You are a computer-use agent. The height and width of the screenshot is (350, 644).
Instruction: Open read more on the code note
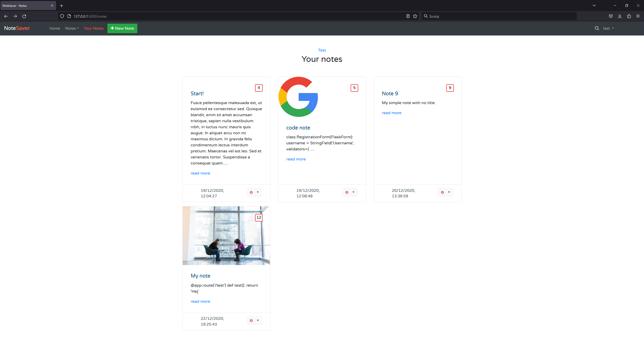click(x=296, y=159)
